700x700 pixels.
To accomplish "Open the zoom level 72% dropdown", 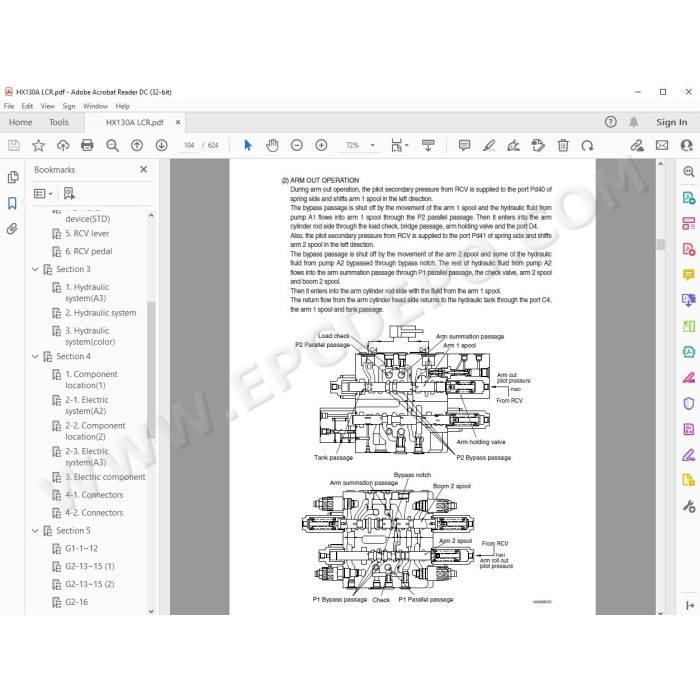I will (373, 145).
